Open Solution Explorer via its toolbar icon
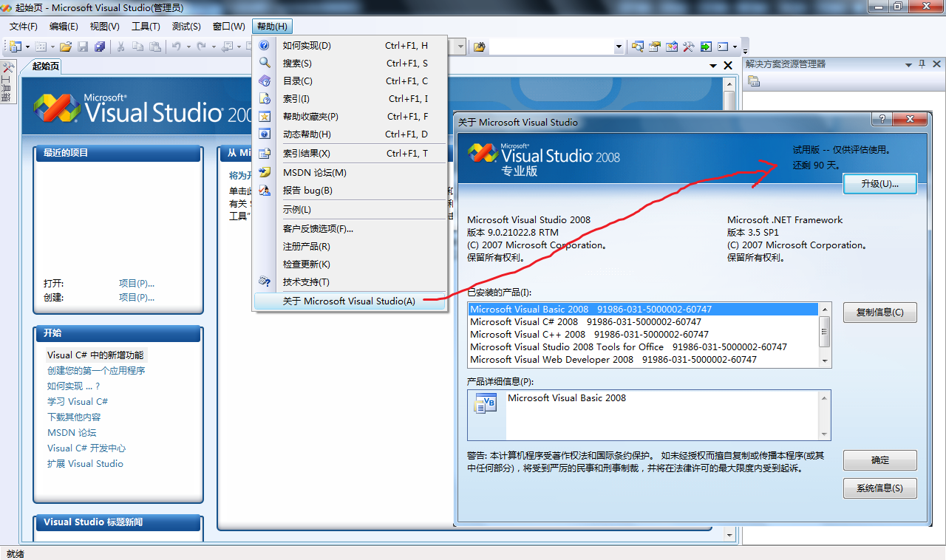 tap(638, 47)
